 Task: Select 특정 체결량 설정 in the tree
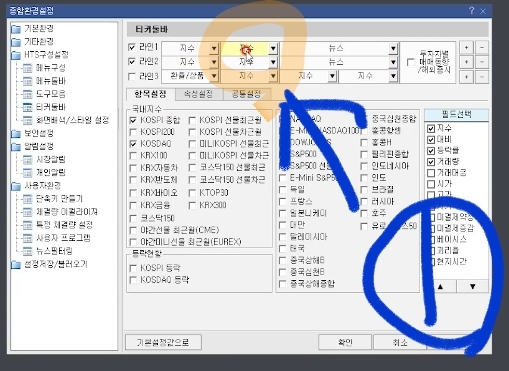click(x=64, y=225)
